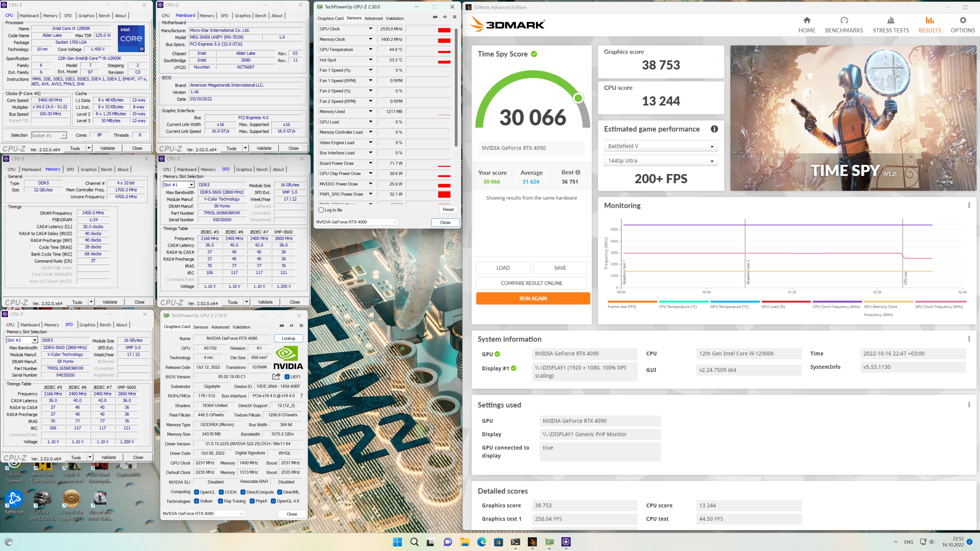Screen dimensions: 980x551
Task: Open the 3DMark STRESS TESTS icon
Action: 891,20
